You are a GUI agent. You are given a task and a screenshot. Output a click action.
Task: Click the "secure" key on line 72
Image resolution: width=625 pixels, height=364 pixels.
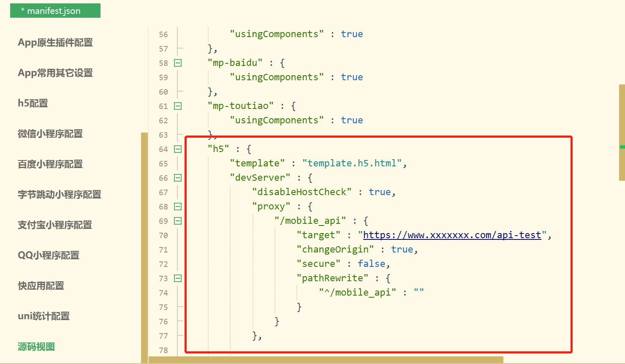point(318,264)
